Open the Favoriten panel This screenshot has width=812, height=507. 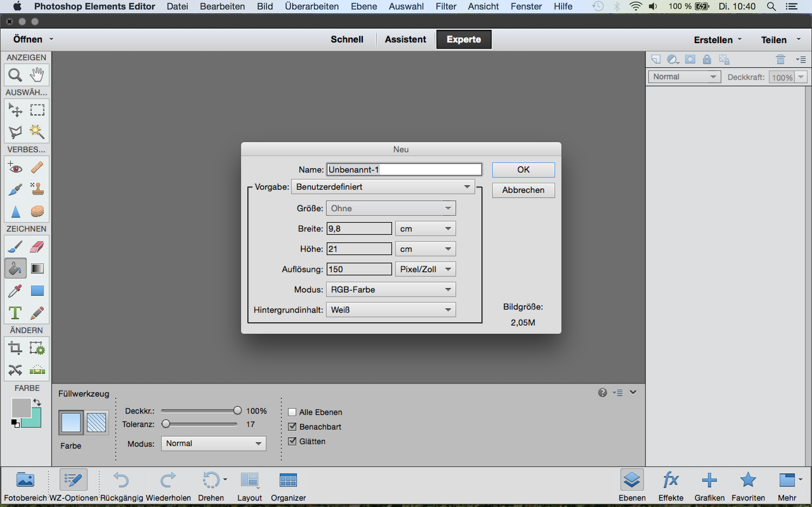[748, 485]
